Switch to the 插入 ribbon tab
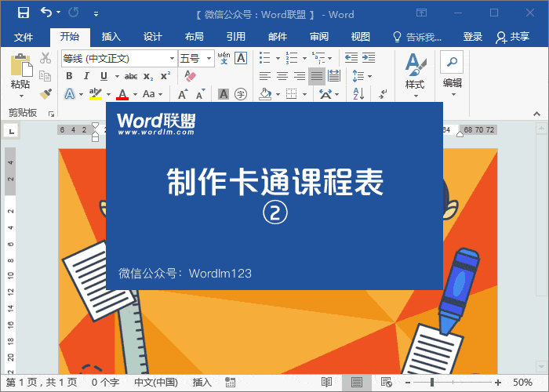 point(111,37)
